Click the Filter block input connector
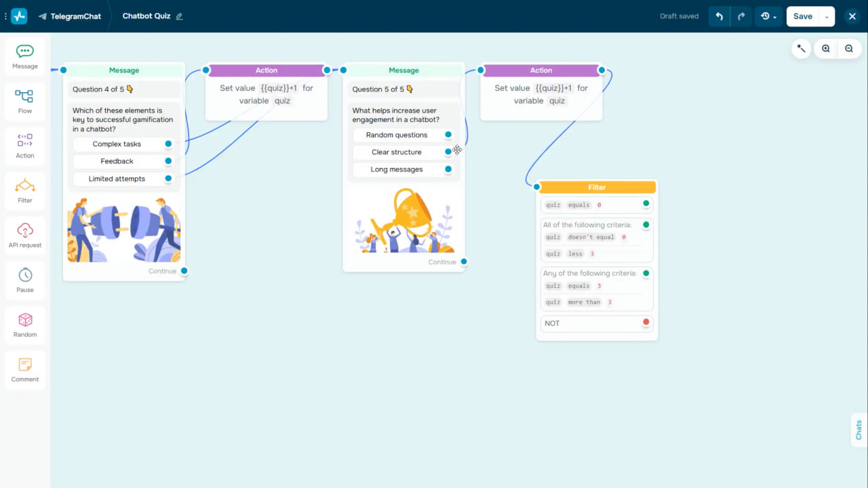This screenshot has height=488, width=868. [536, 186]
